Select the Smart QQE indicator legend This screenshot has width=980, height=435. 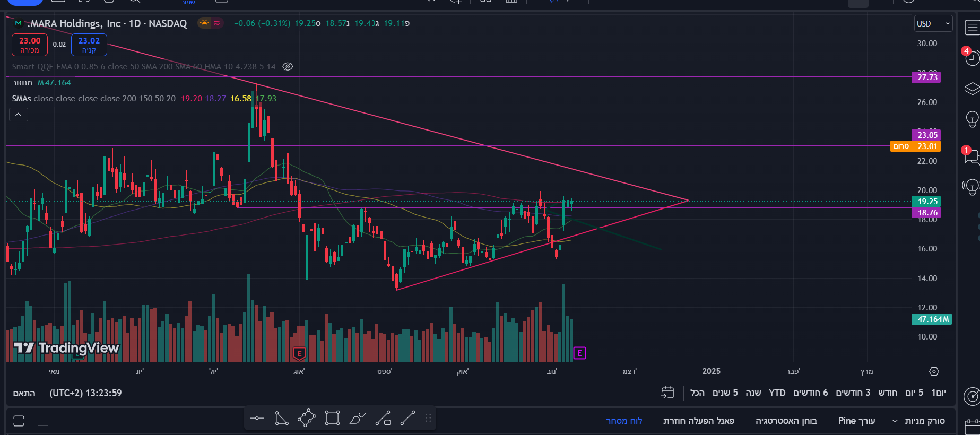(x=144, y=66)
